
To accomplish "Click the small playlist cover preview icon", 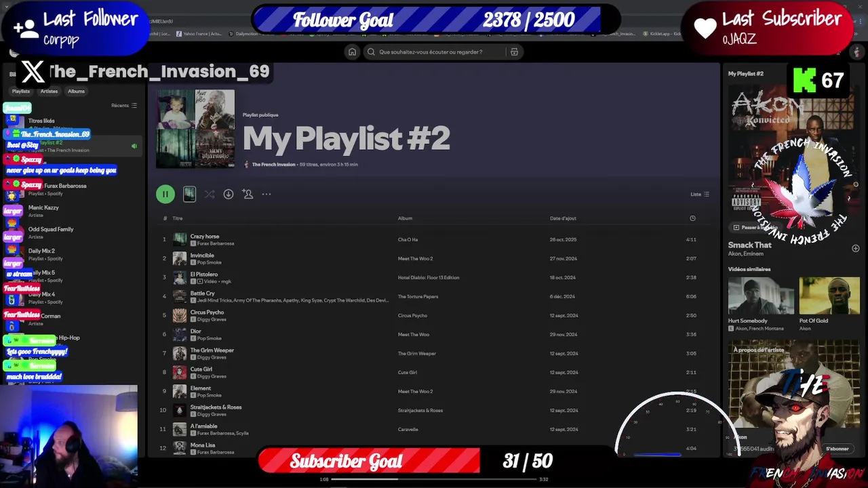I will (x=189, y=194).
